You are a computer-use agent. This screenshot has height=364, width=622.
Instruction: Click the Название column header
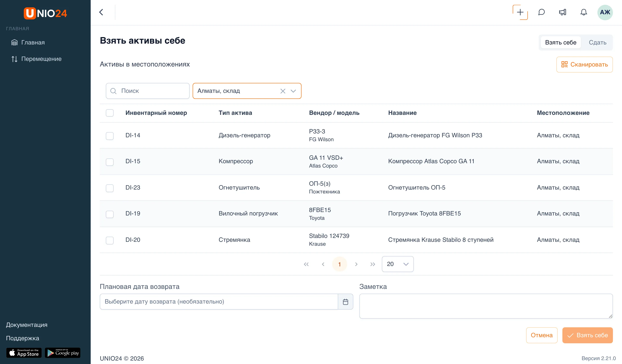point(402,113)
